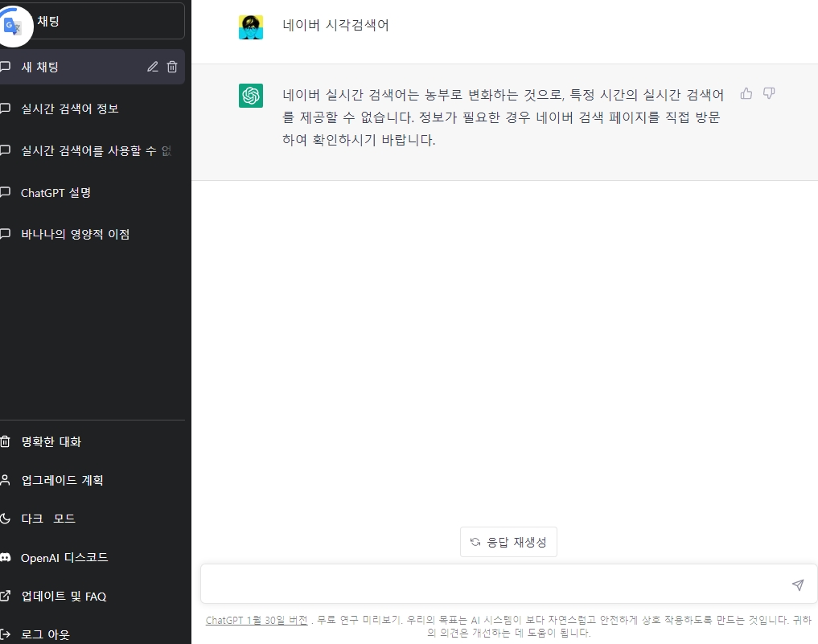Click moon icon beside 다크 모드
Image resolution: width=818 pixels, height=644 pixels.
click(x=5, y=519)
